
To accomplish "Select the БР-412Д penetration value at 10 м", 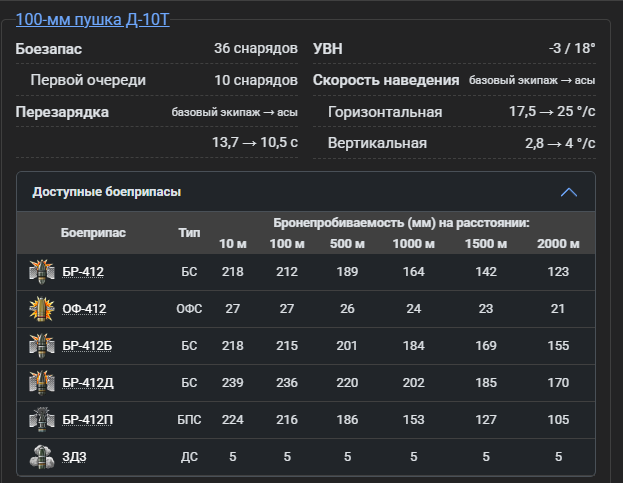I will [x=232, y=383].
